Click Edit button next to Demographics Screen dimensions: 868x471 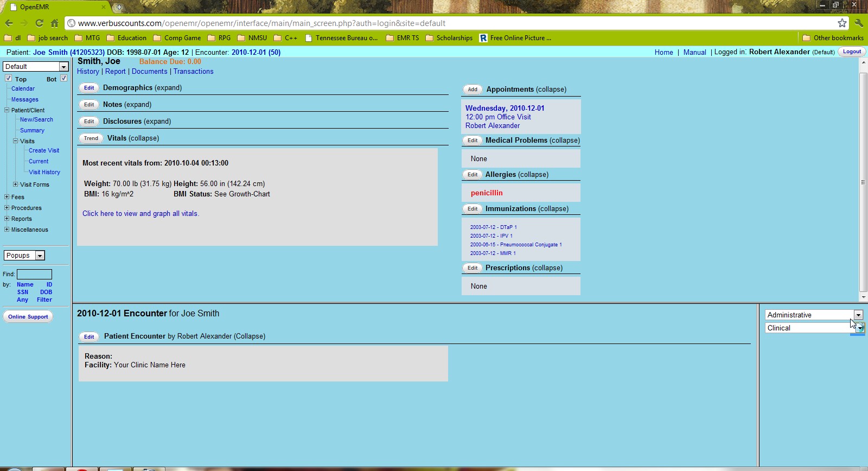pyautogui.click(x=89, y=88)
